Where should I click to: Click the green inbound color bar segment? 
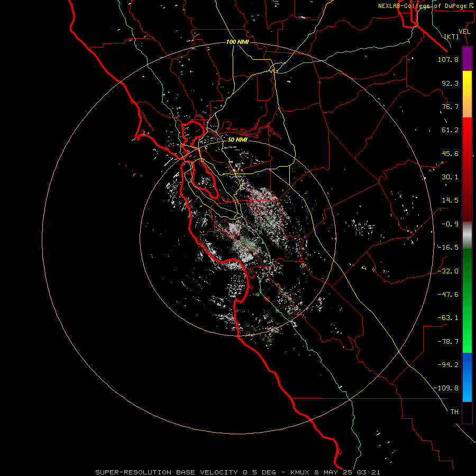(x=467, y=300)
